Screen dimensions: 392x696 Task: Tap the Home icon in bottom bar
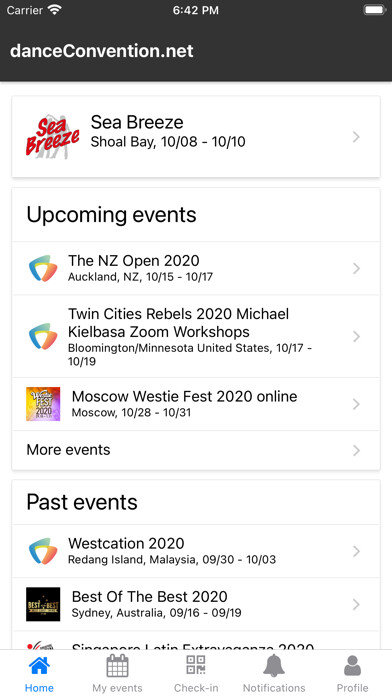[x=39, y=665]
